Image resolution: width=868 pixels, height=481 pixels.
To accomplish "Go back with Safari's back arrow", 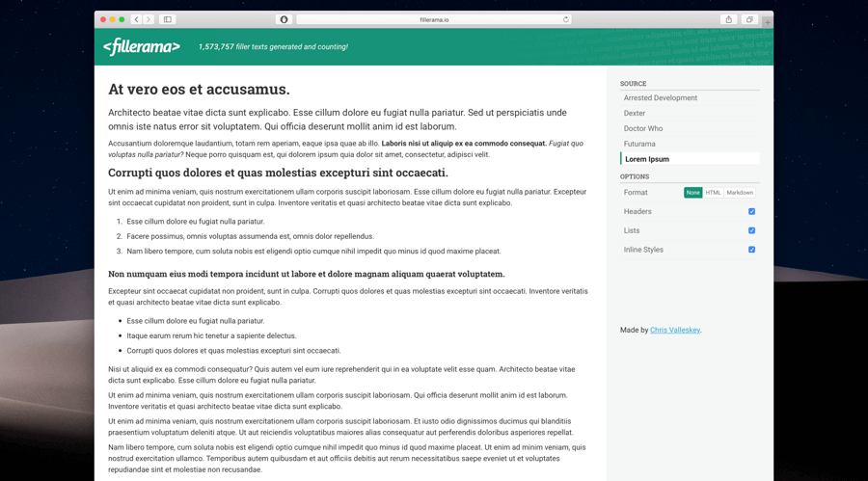I will (x=137, y=19).
